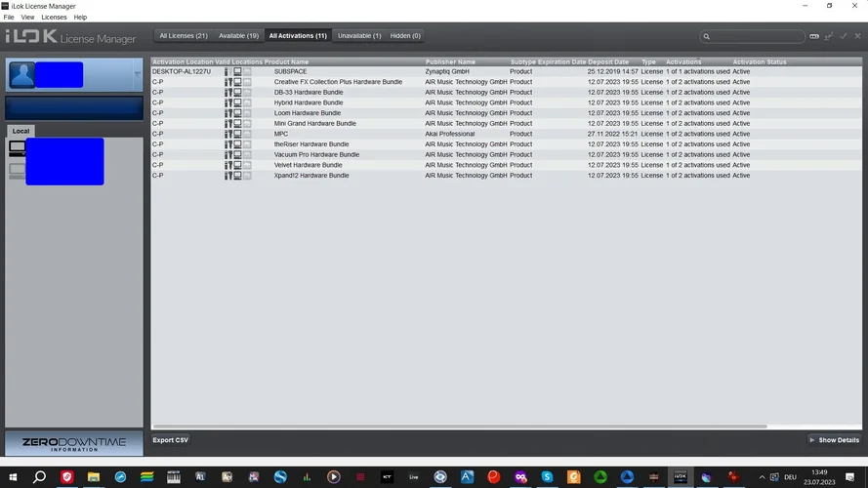Open the View menu
Viewport: 868px width, 488px height.
(27, 18)
